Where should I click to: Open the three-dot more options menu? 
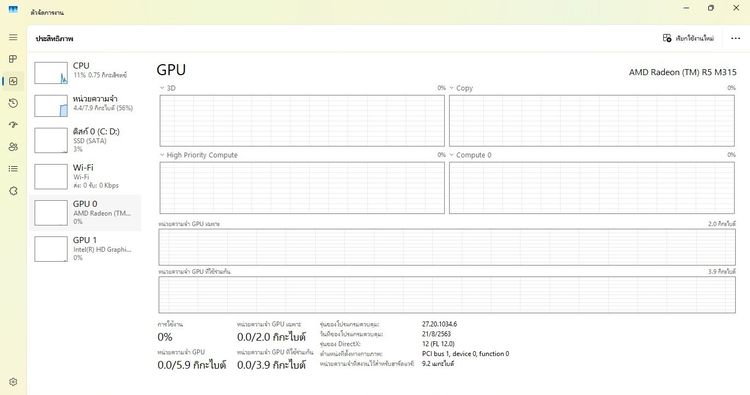[736, 38]
